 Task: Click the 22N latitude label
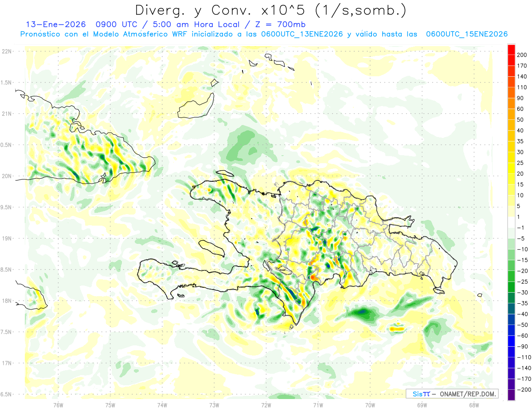(x=7, y=51)
